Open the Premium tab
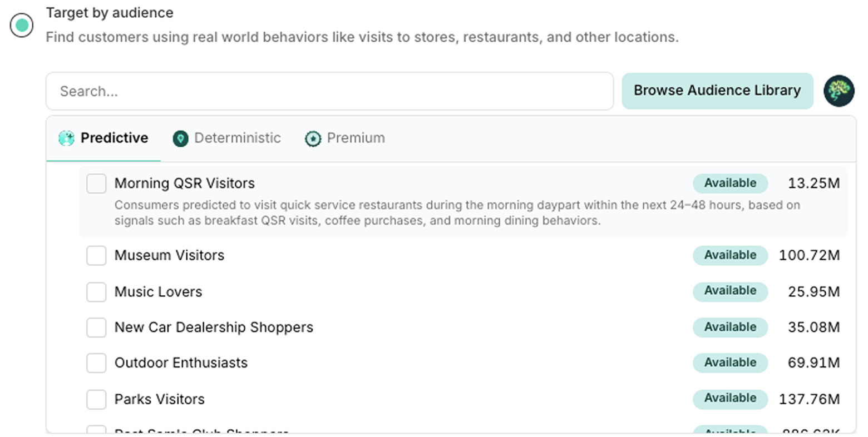Viewport: 868px width, 437px height. 345,138
